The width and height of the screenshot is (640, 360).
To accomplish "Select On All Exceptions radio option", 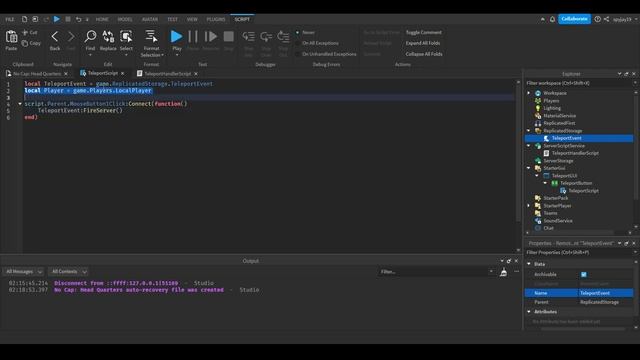I will tap(298, 43).
